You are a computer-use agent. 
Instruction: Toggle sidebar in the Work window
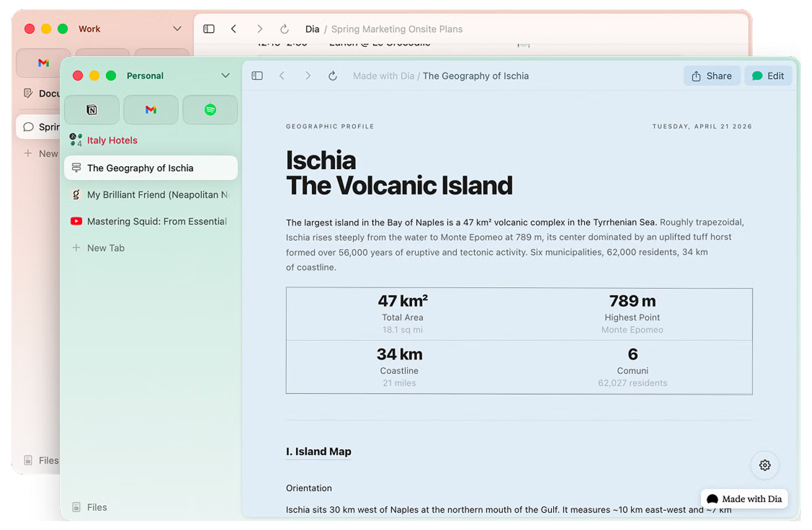point(209,29)
